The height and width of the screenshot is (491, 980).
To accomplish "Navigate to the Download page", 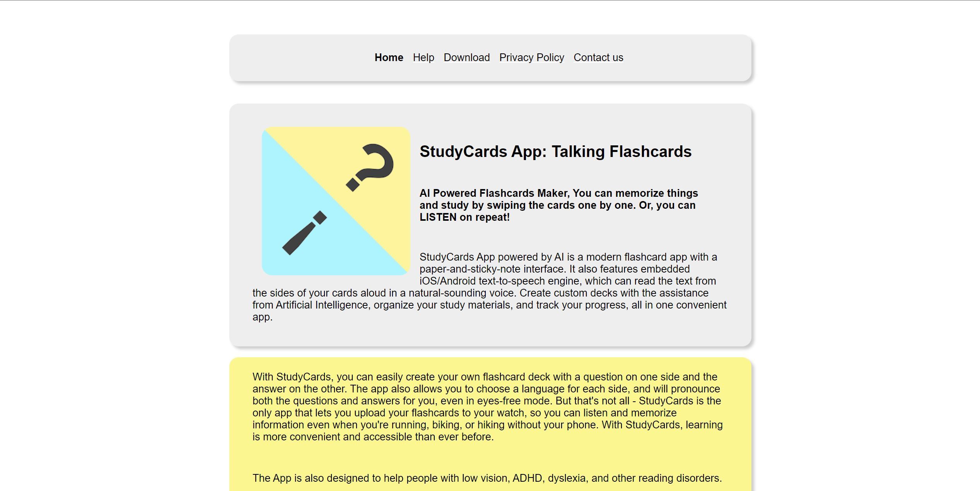I will [466, 57].
